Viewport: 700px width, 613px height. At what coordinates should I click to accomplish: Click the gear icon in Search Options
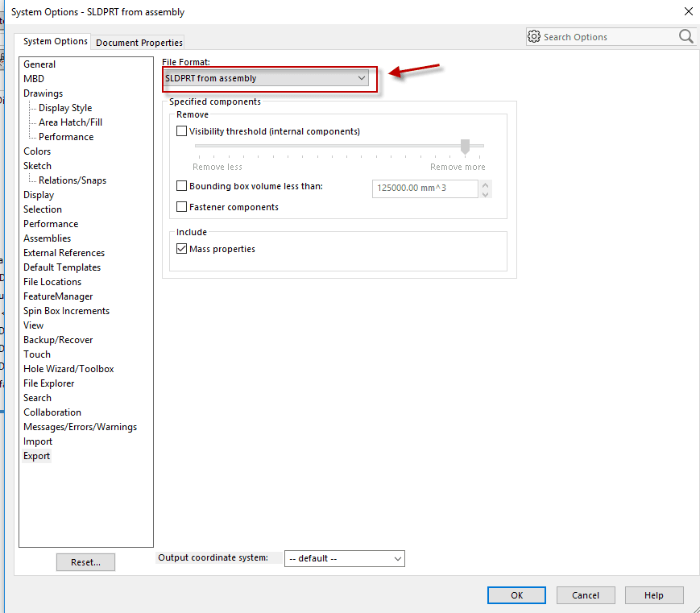point(534,36)
